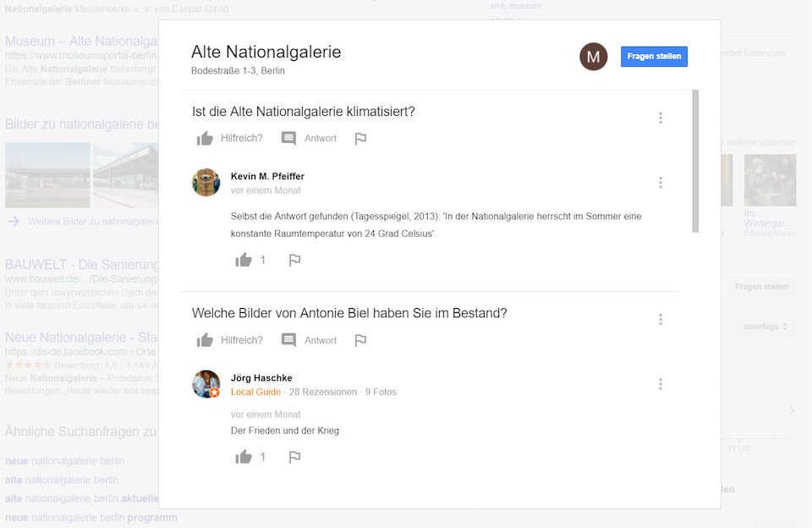Click background Fragen stellen button on right panel

pyautogui.click(x=761, y=287)
